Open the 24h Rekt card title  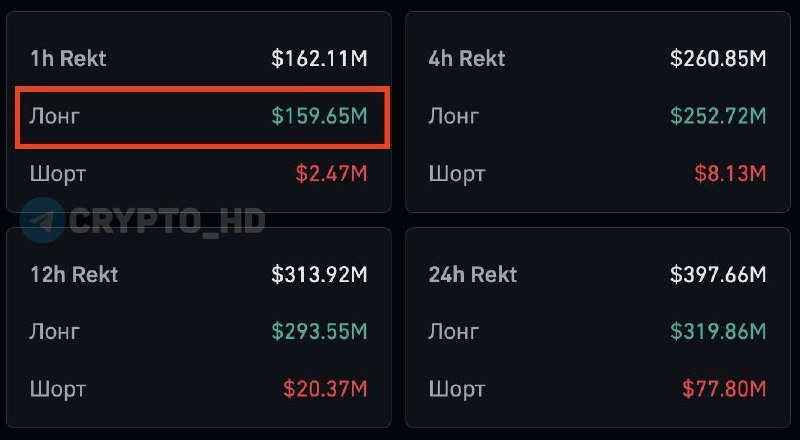pos(472,275)
